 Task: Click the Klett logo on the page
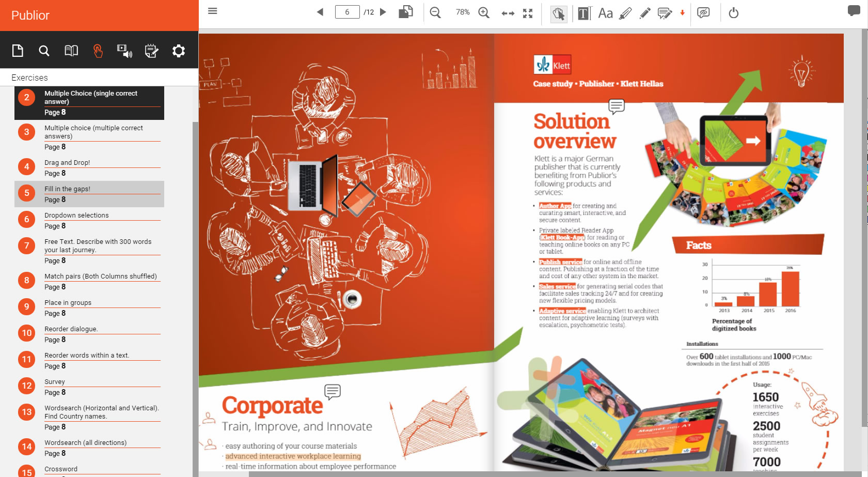[x=552, y=65]
